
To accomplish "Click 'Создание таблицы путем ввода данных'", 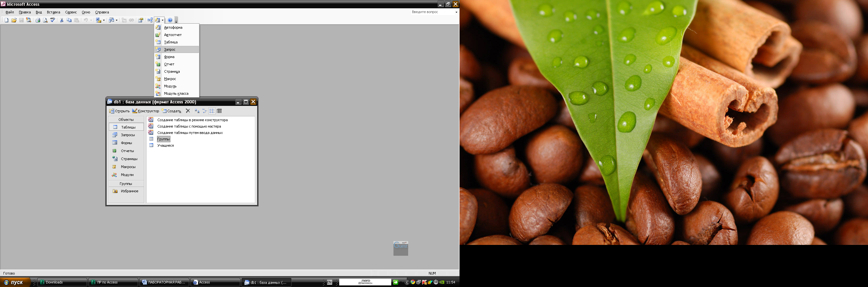I will click(x=190, y=133).
